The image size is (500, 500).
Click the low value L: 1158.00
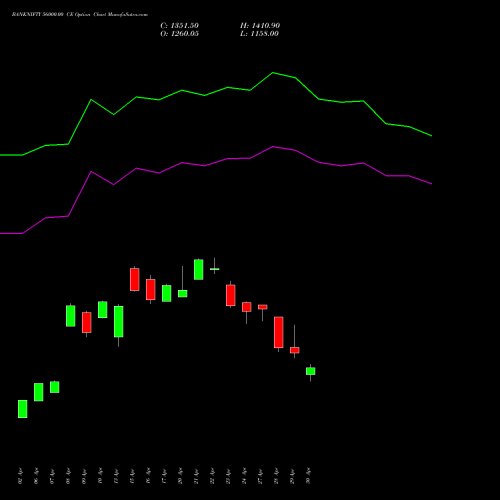click(x=259, y=34)
